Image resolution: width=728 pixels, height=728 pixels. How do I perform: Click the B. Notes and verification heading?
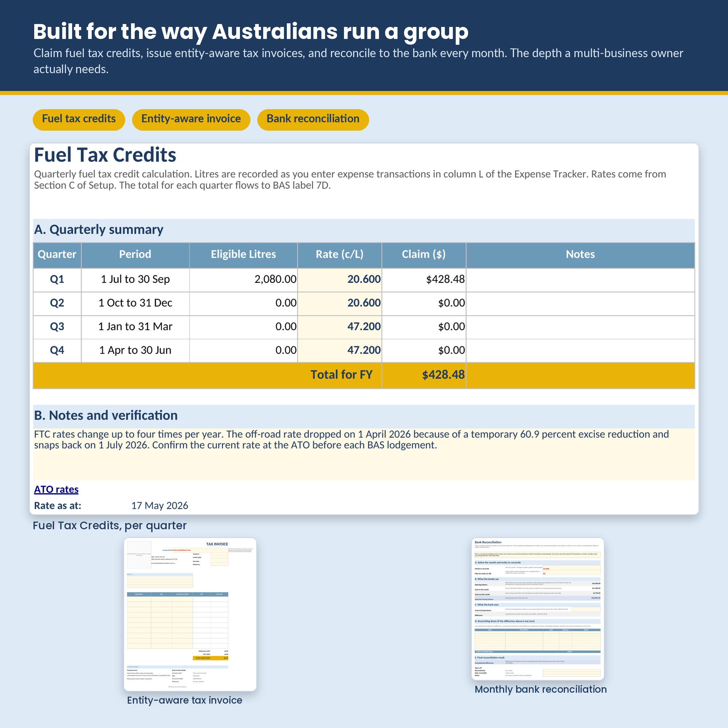coord(106,416)
